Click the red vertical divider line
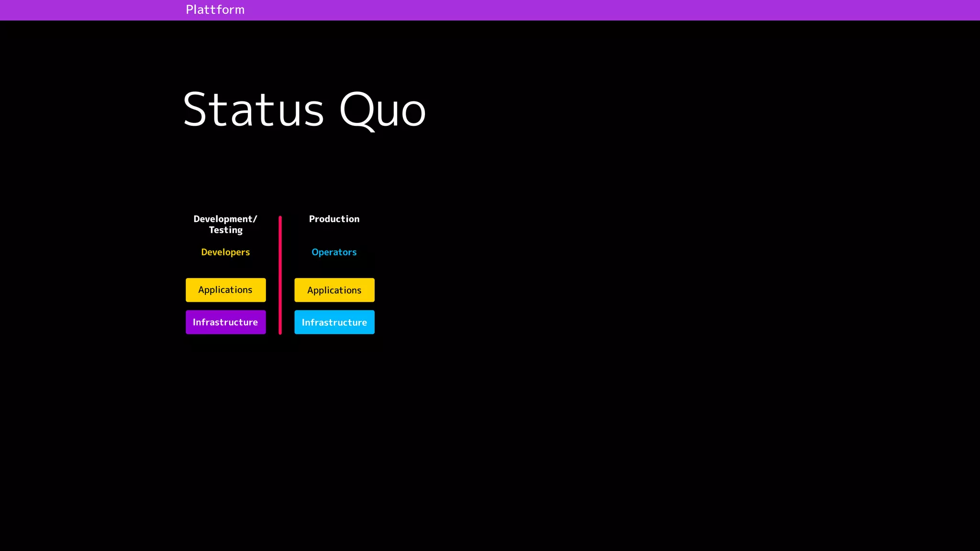 [280, 275]
